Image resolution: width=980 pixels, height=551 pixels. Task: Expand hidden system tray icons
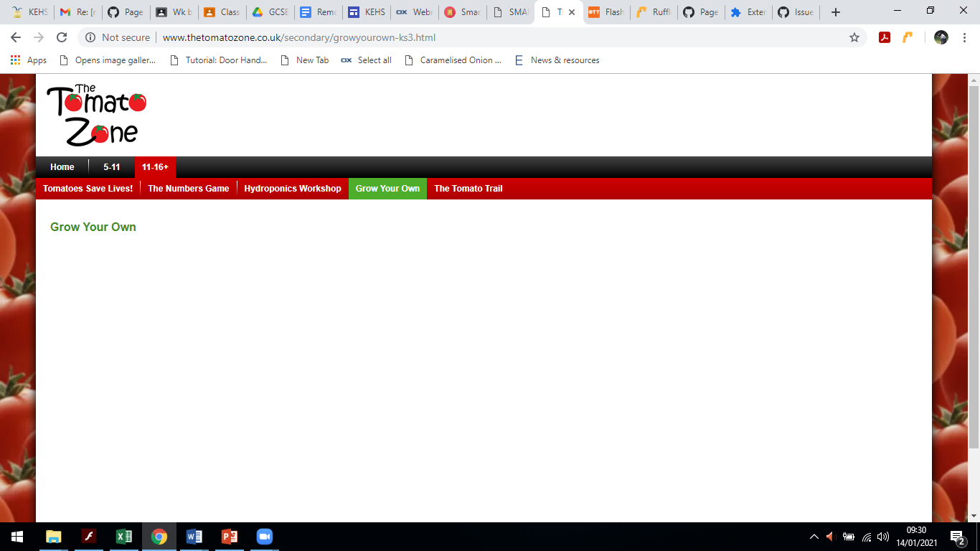(x=814, y=536)
